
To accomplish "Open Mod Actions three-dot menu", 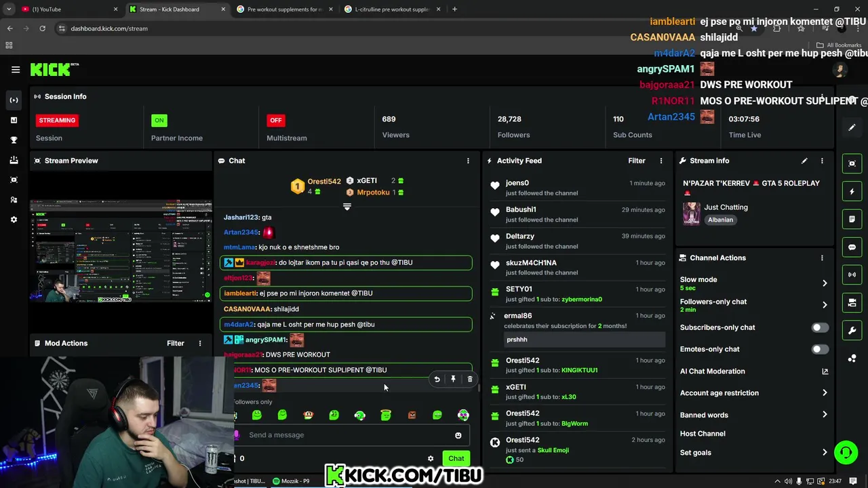I will [199, 343].
